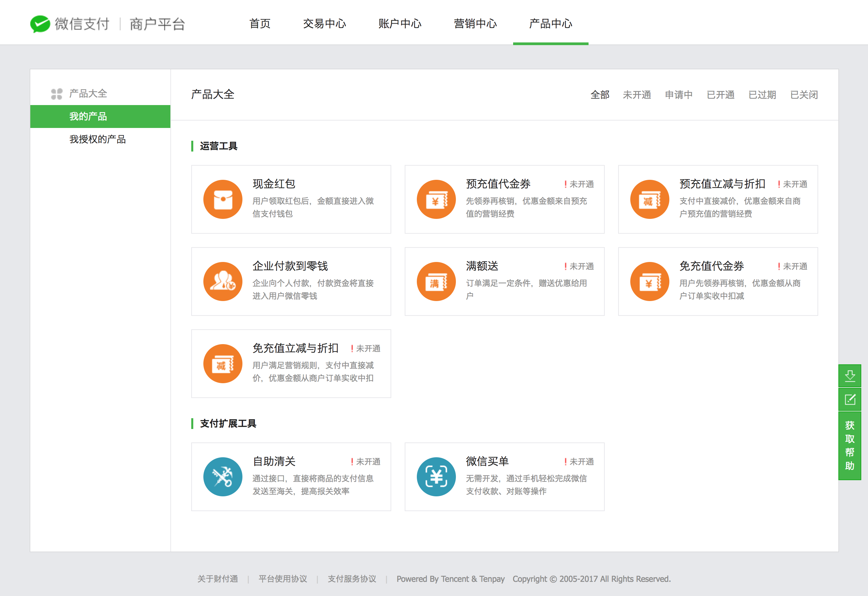868x596 pixels.
Task: Filter products by 已关闭
Action: tap(804, 95)
